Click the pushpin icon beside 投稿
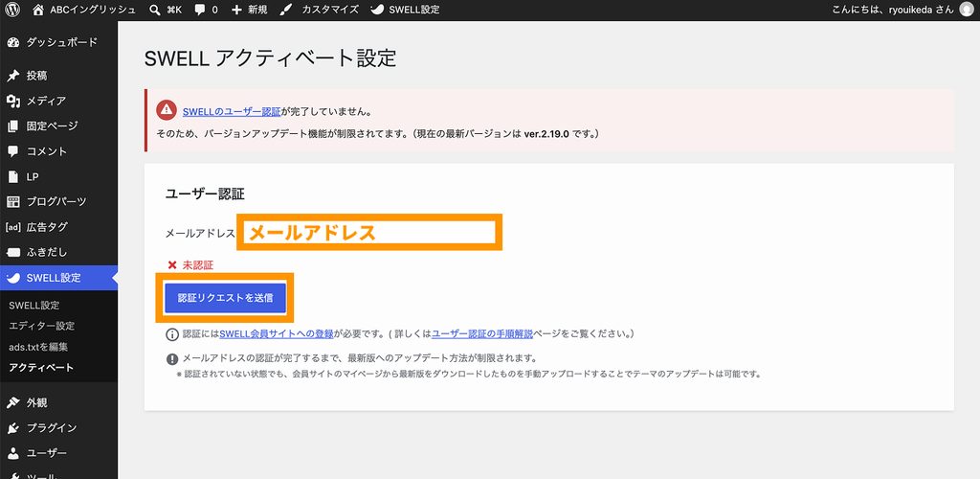 coord(13,76)
